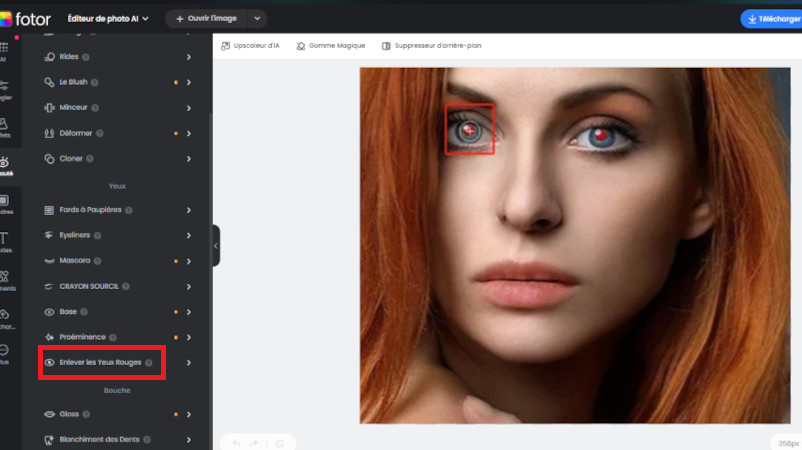Click the Base eye icon

point(49,312)
